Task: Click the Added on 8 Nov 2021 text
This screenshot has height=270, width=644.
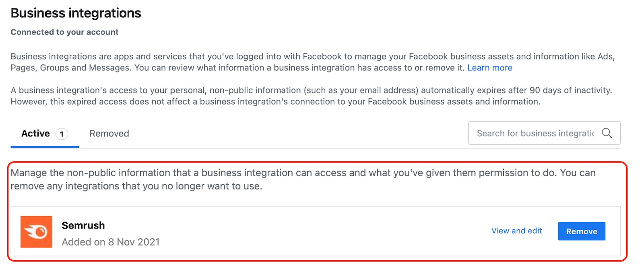Action: point(111,242)
